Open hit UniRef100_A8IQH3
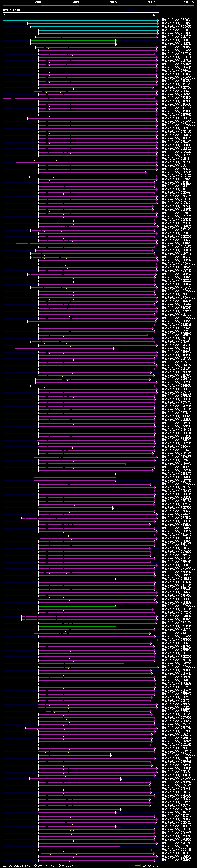This screenshot has height=868, width=197. (x=177, y=33)
